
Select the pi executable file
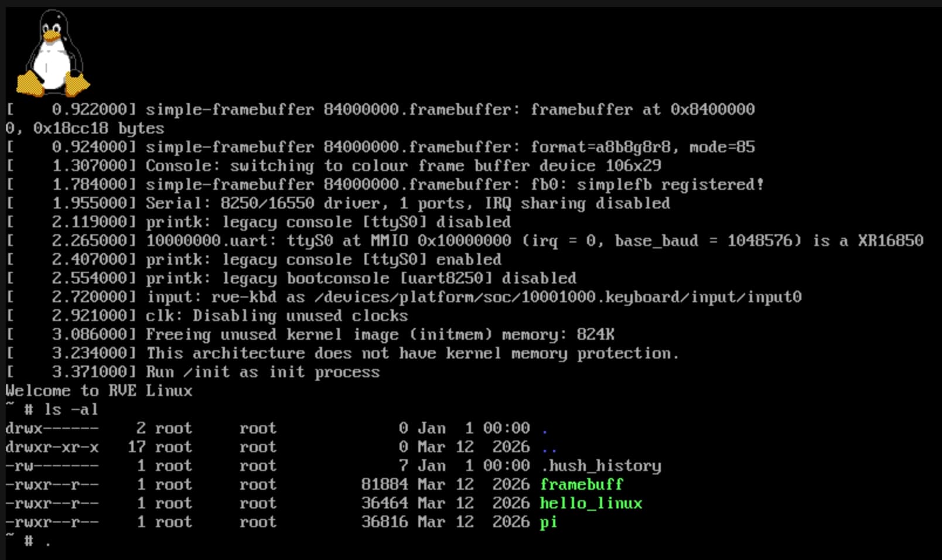tap(548, 522)
